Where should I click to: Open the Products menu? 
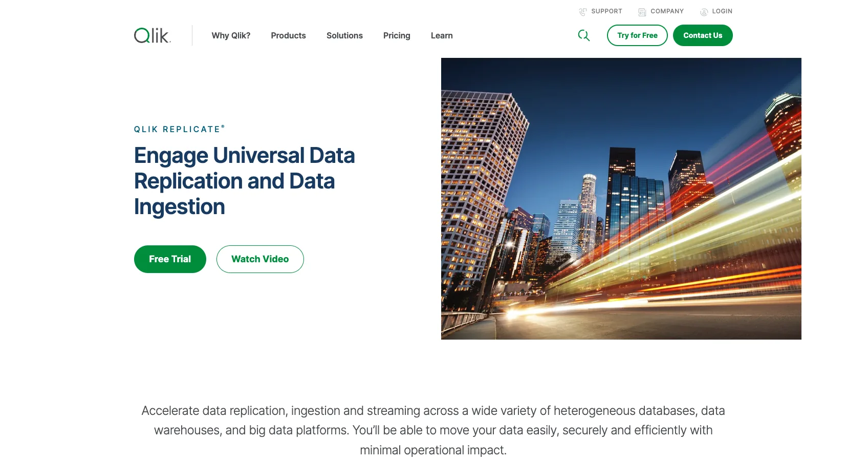click(288, 35)
